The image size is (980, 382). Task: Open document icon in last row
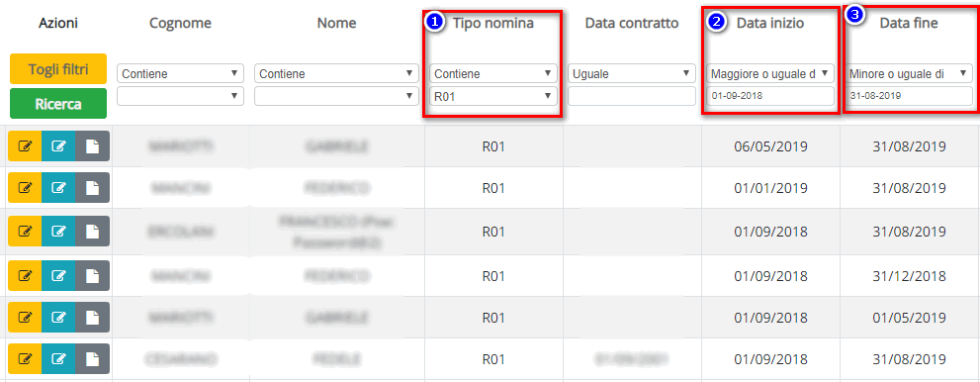point(93,359)
